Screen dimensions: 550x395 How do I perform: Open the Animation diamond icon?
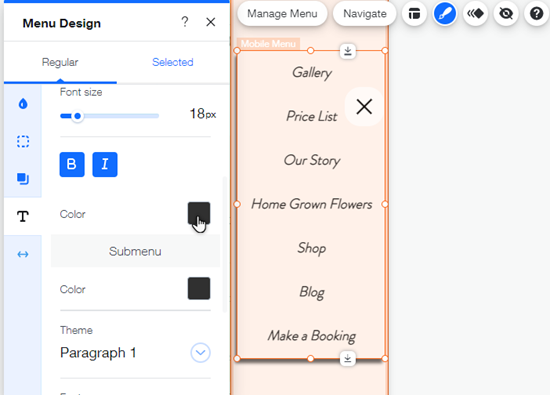[475, 14]
